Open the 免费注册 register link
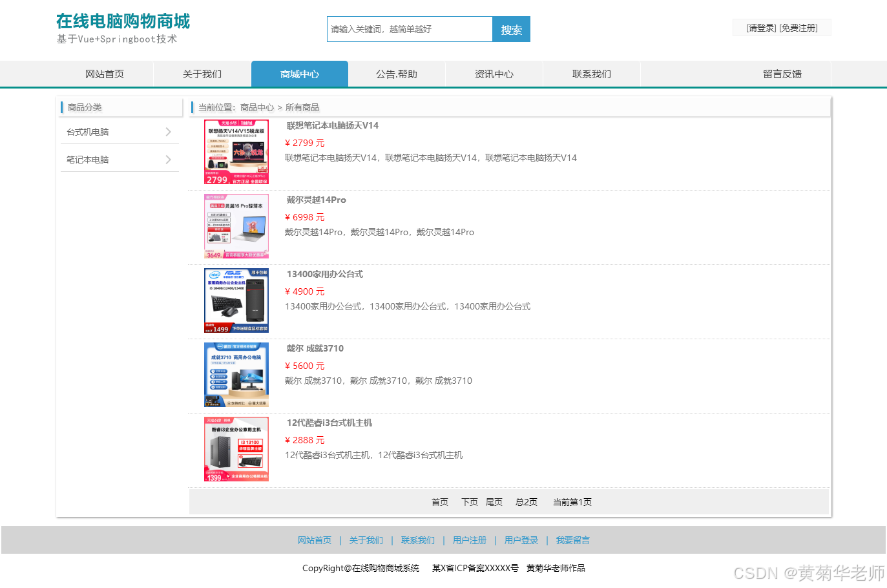The width and height of the screenshot is (887, 588). pos(798,28)
